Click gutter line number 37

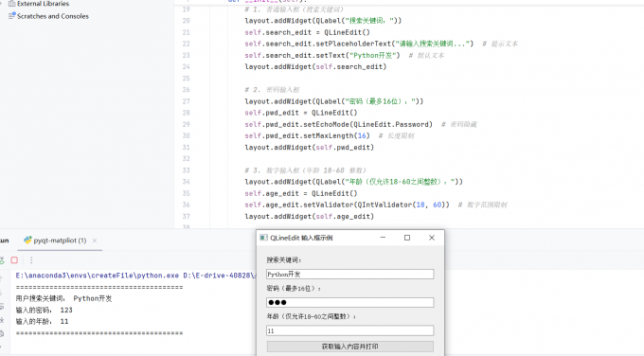186,217
